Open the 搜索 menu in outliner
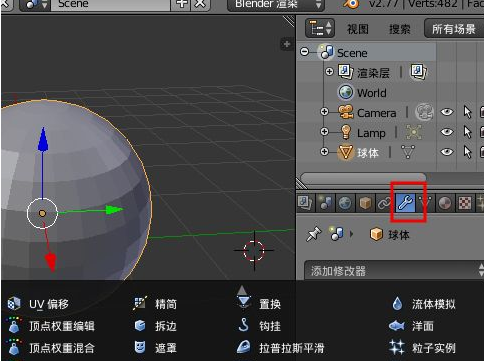The width and height of the screenshot is (484, 361). [400, 29]
